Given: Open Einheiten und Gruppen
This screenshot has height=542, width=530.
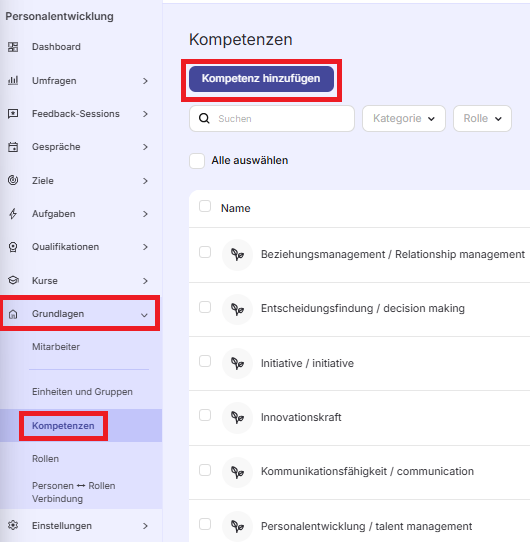Looking at the screenshot, I should (x=82, y=392).
